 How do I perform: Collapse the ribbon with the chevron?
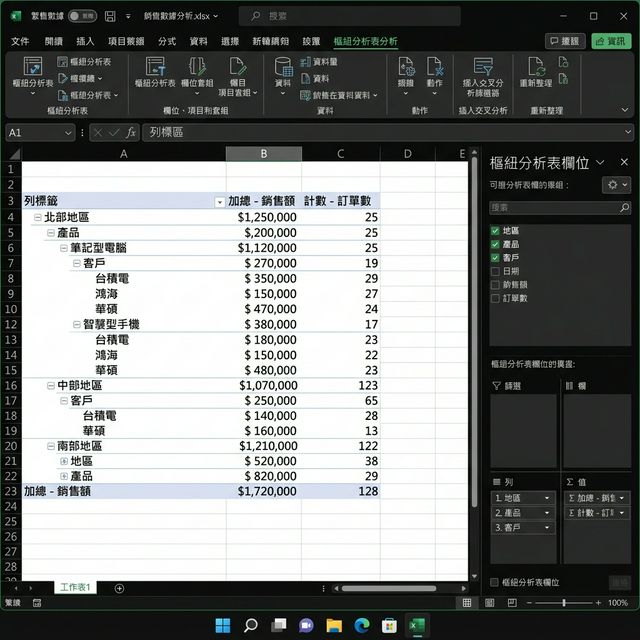(625, 110)
